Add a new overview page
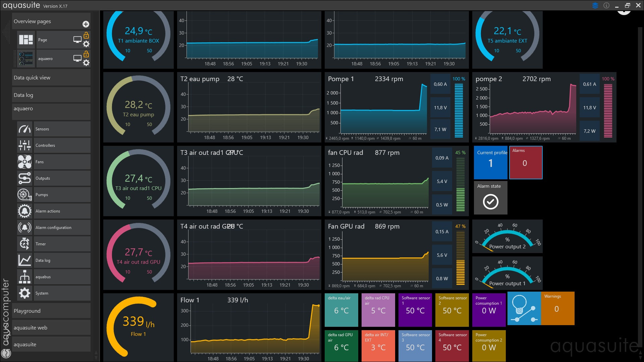 [86, 24]
